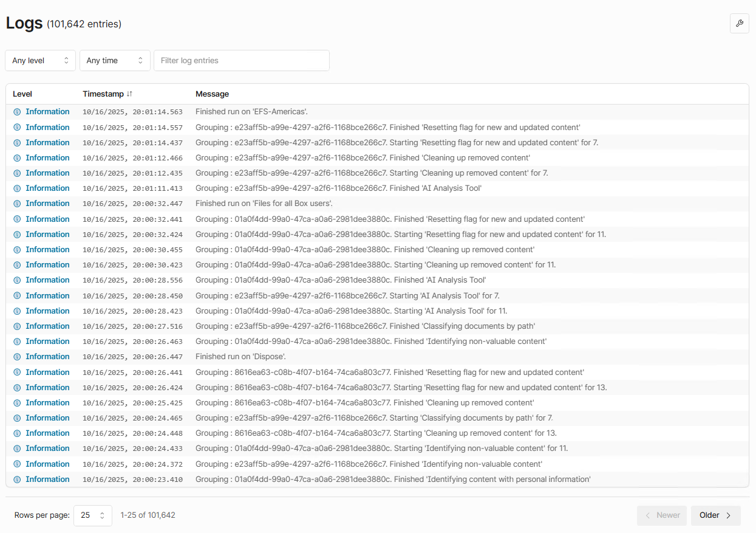The image size is (756, 533).
Task: Click the Message column header
Action: [x=212, y=94]
